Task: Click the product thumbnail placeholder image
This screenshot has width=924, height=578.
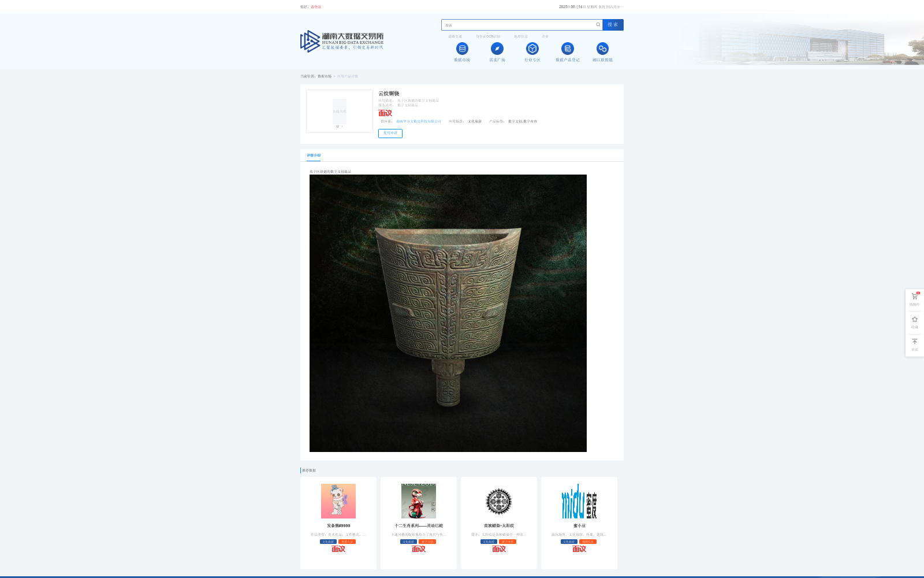Action: (x=340, y=111)
